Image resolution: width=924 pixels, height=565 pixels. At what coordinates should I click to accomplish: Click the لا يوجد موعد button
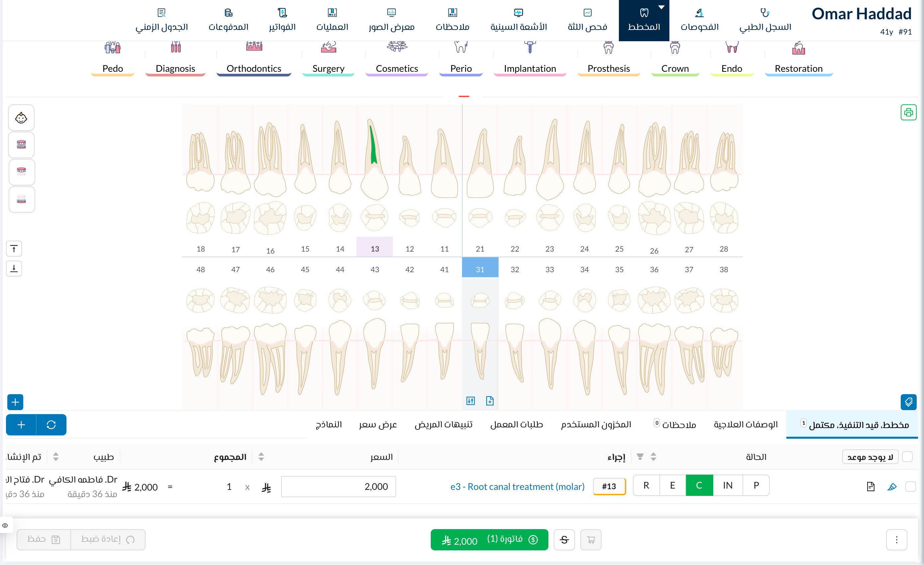tap(870, 457)
